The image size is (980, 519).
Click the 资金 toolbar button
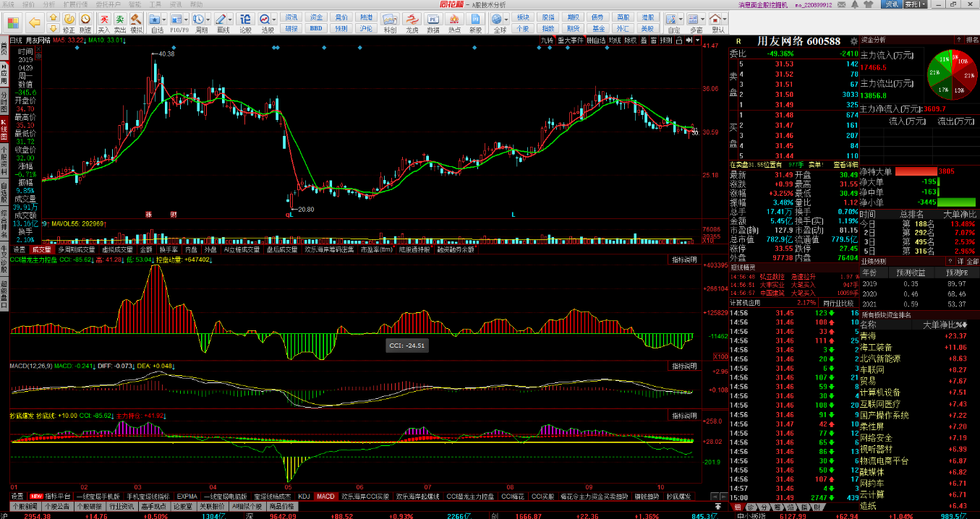[315, 17]
